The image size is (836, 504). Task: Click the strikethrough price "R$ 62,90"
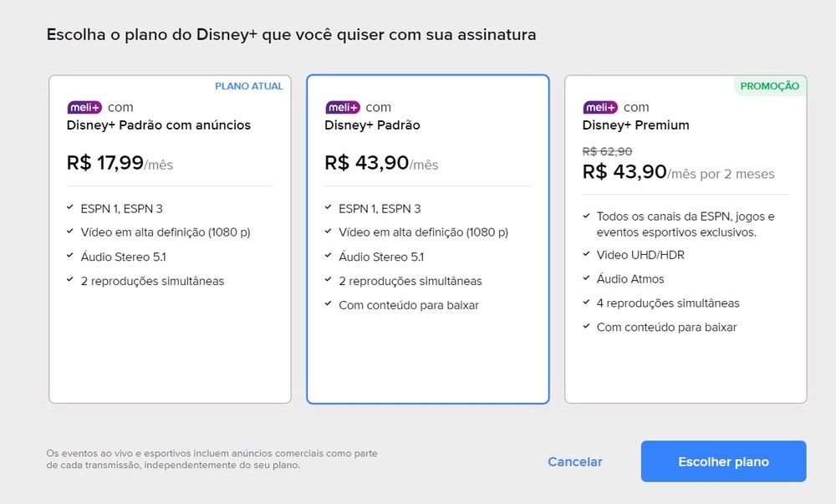click(x=606, y=151)
